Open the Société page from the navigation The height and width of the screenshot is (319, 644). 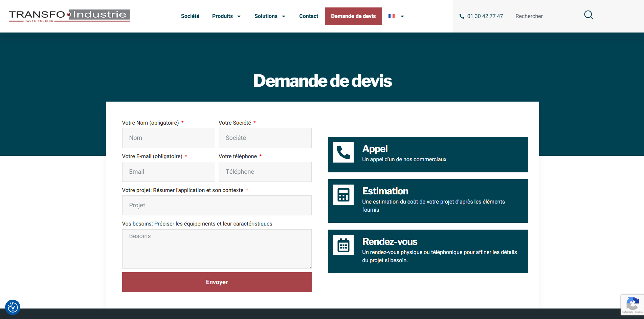pyautogui.click(x=190, y=16)
